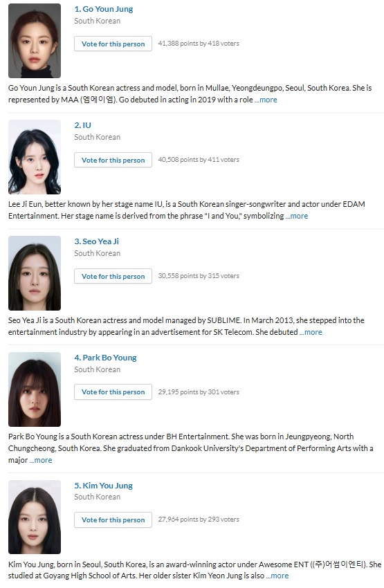Vote for IU
This screenshot has height=588, width=384.
point(113,160)
